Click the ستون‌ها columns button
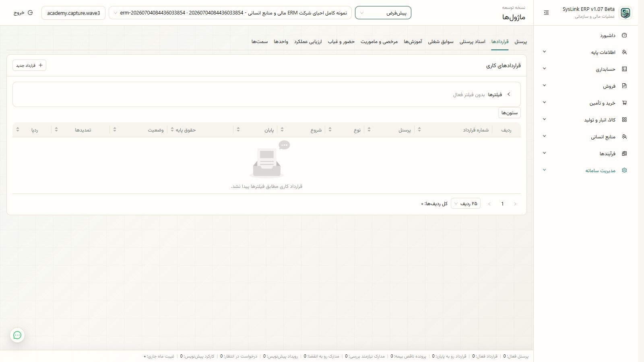Viewport: 644px width, 362px height. coord(510,113)
